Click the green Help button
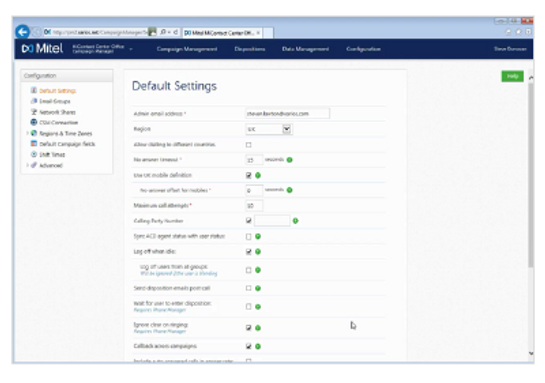Image resolution: width=545 pixels, height=383 pixels. [x=512, y=76]
